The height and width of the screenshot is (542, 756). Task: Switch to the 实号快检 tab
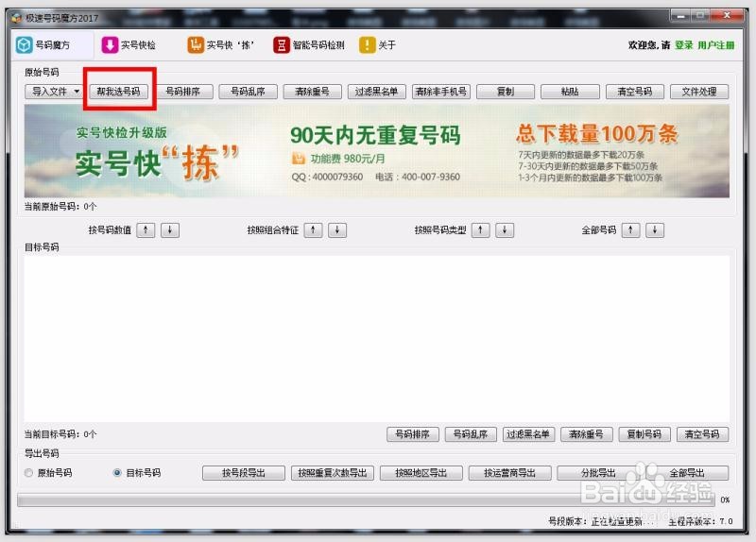pyautogui.click(x=129, y=44)
